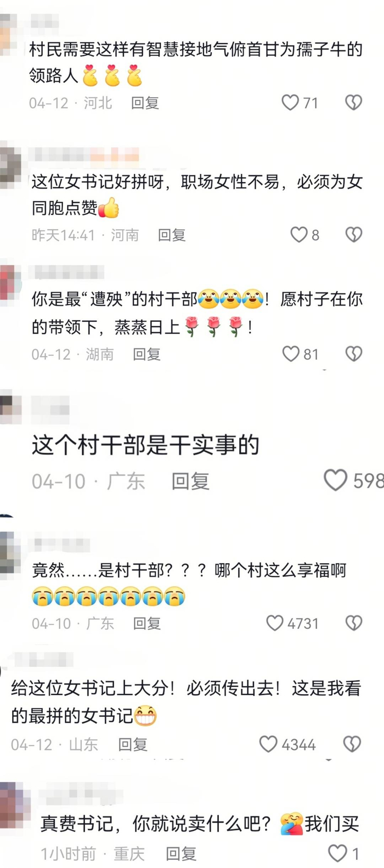The image size is (384, 868).
Task: Like the comment with 4731 likes
Action: pos(275,623)
